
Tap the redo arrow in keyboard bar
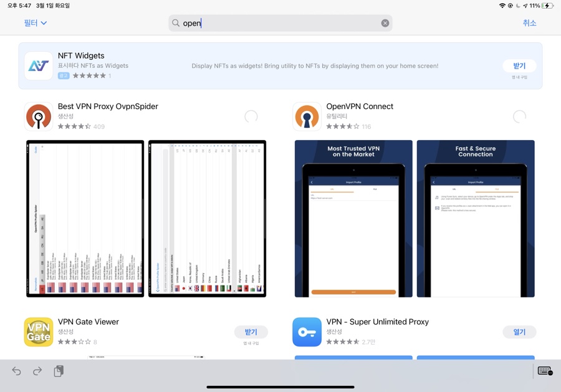(x=37, y=371)
